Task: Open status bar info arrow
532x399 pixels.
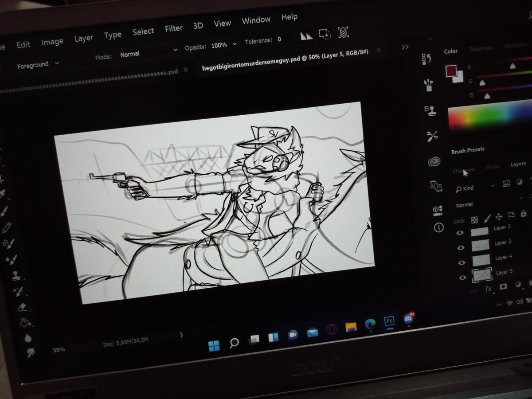Action: click(x=181, y=335)
